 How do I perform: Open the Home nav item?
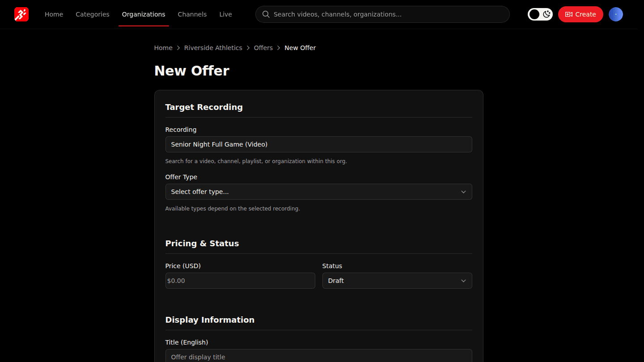(x=54, y=14)
